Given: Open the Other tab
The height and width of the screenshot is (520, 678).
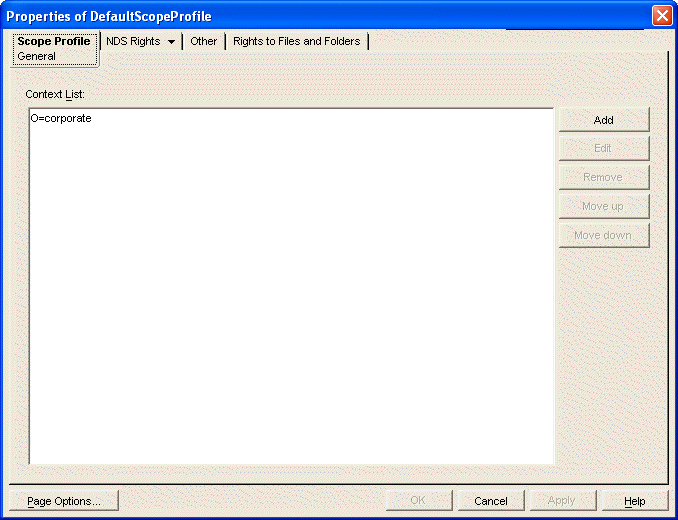Looking at the screenshot, I should (x=204, y=41).
